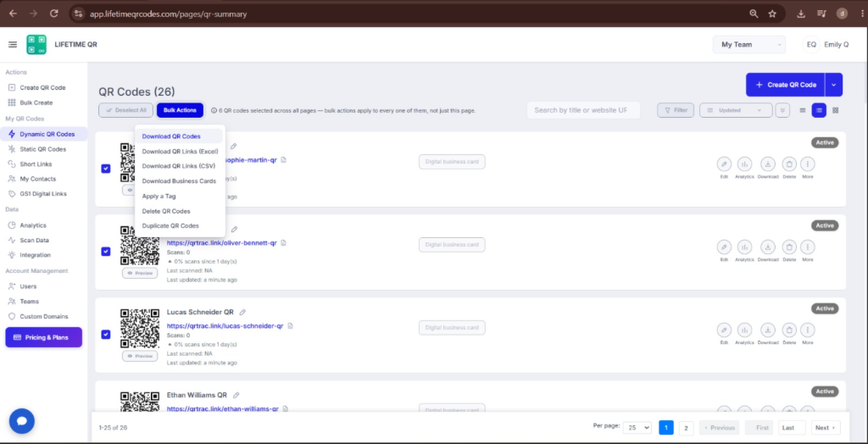This screenshot has height=444, width=868.
Task: Copy the oliver-bennett-qr link icon
Action: (283, 243)
